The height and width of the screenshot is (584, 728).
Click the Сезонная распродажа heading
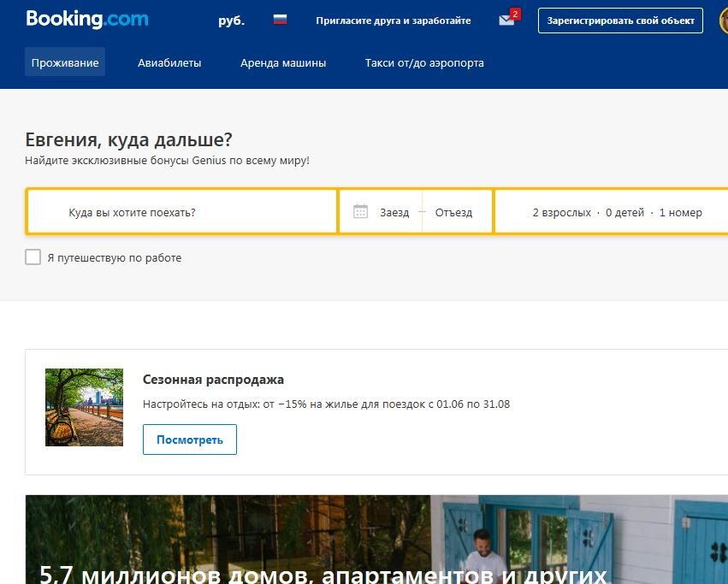coord(213,380)
